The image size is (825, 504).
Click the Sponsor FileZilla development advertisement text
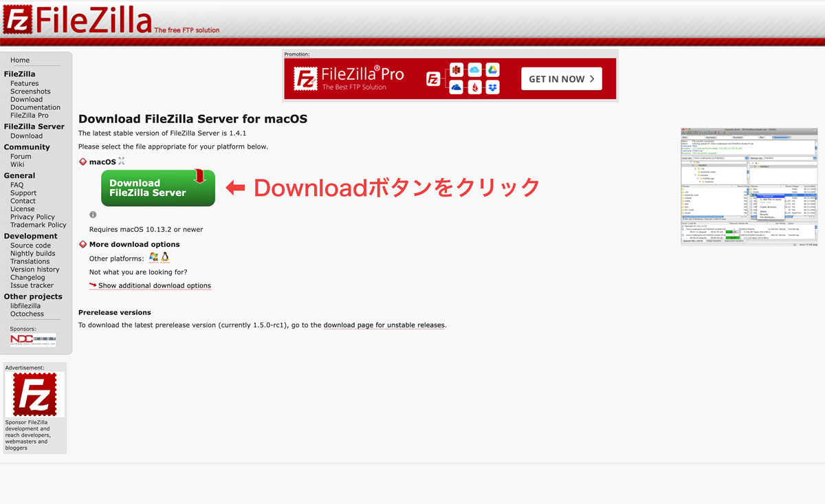[x=28, y=435]
